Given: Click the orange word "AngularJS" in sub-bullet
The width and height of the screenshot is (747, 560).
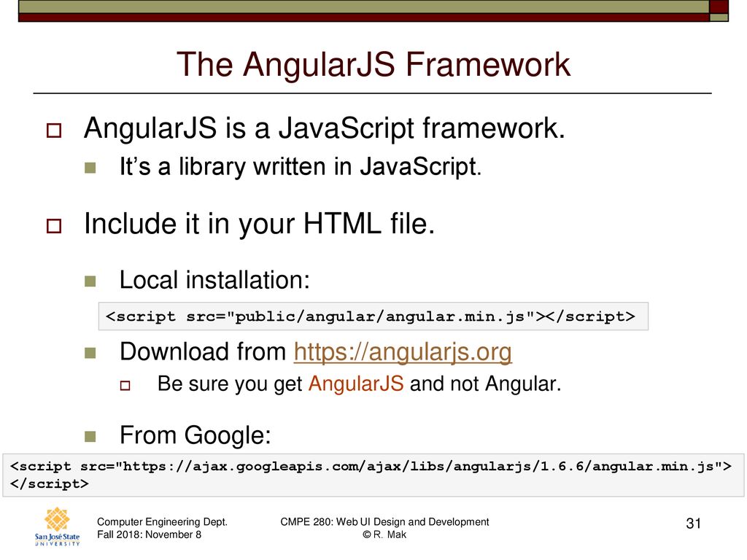Looking at the screenshot, I should (356, 384).
